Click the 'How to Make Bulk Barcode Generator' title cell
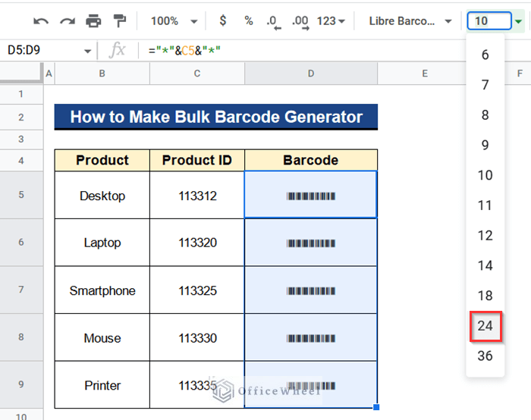Viewport: 531px width, 420px height. (x=216, y=117)
